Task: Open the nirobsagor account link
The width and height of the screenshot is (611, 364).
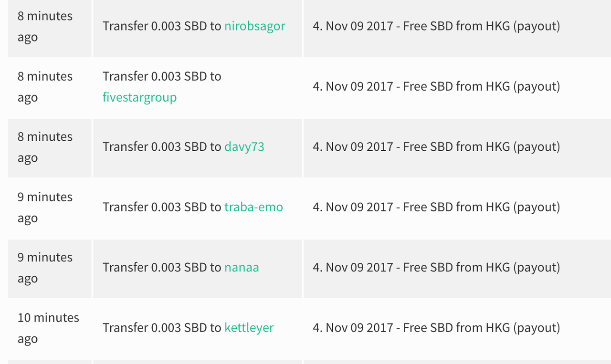Action: [x=254, y=26]
